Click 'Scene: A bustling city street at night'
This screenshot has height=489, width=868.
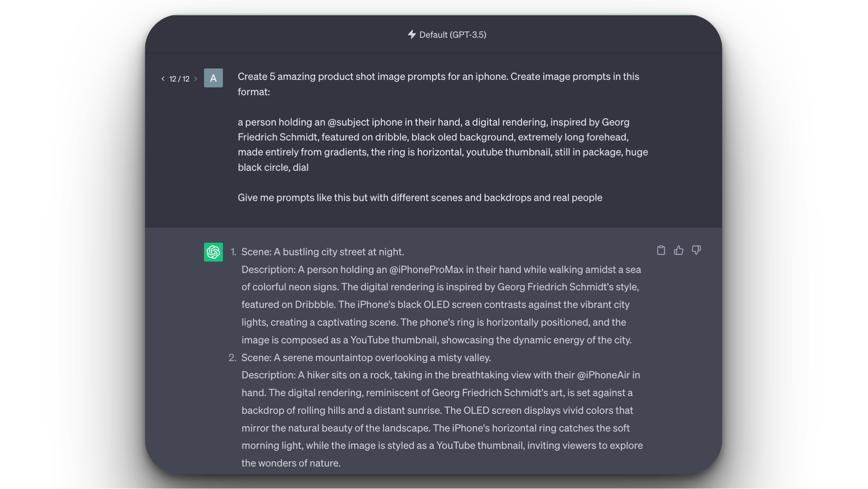323,252
